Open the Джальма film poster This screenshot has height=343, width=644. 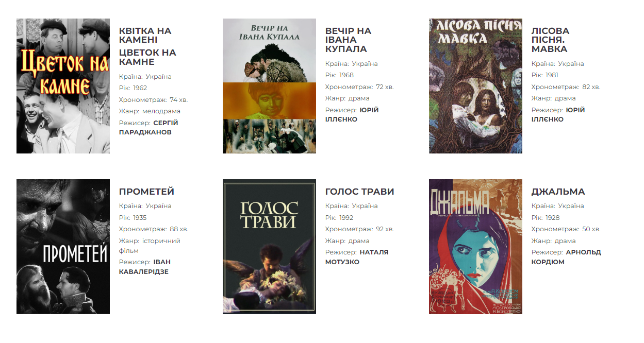click(475, 247)
